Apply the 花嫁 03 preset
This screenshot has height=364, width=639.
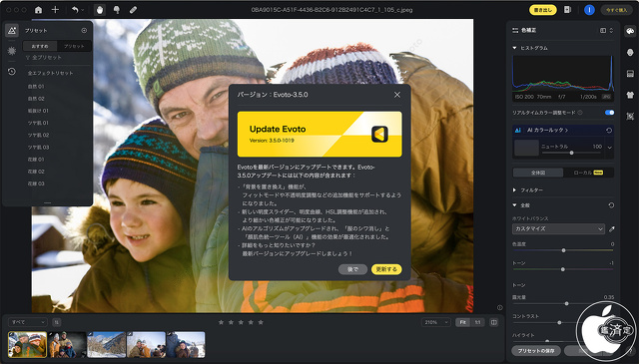coord(36,184)
